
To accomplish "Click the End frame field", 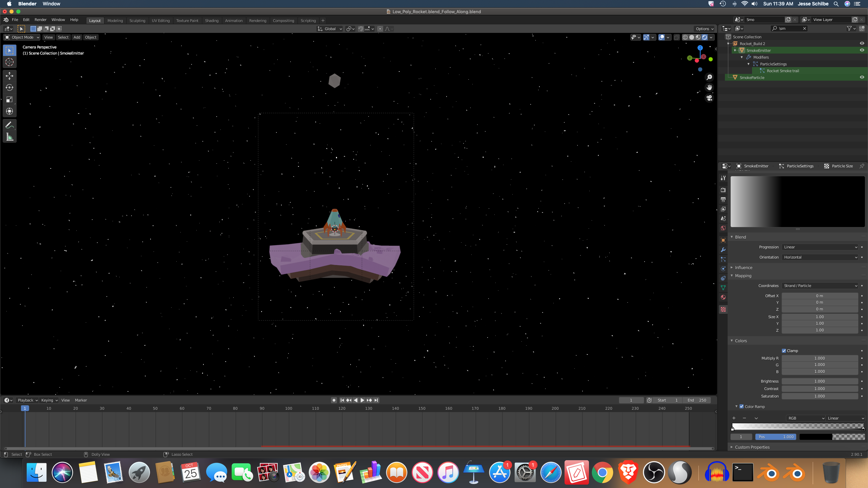I will [x=697, y=400].
